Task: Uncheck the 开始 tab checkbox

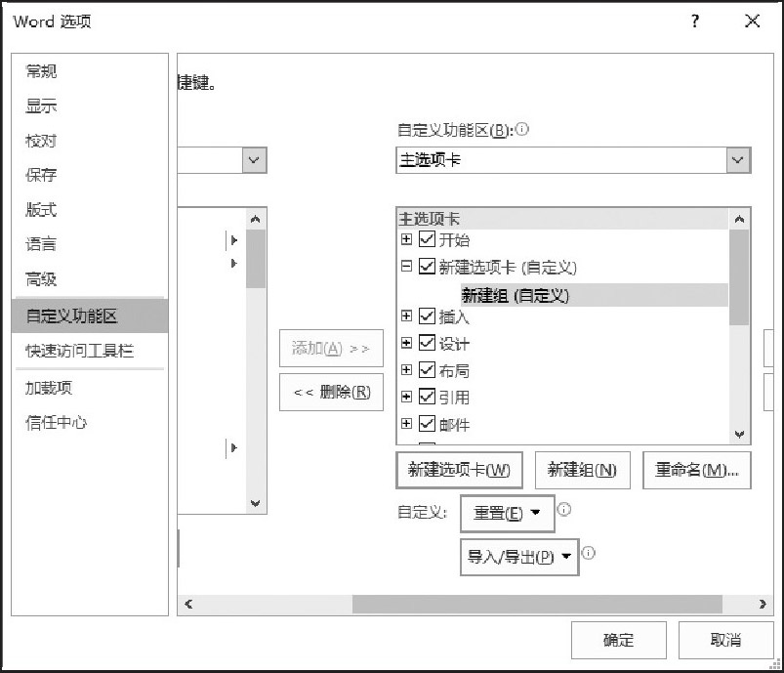Action: (427, 239)
